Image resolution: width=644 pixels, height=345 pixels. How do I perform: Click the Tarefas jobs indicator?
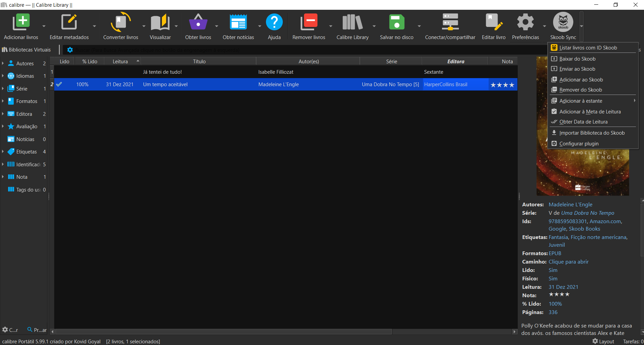click(633, 341)
